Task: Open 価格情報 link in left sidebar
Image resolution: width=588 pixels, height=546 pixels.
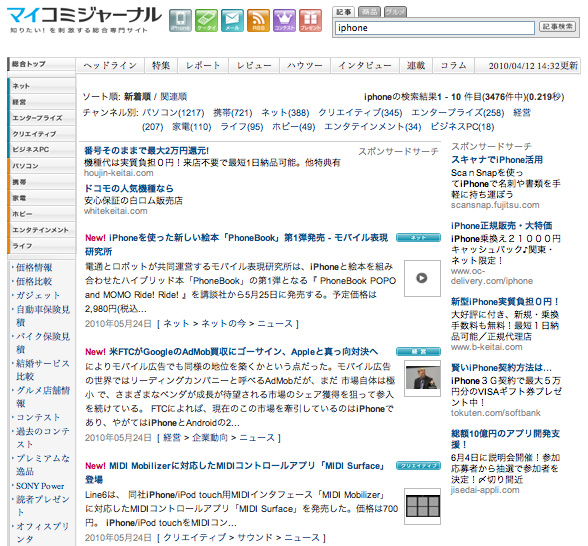Action: (34, 267)
